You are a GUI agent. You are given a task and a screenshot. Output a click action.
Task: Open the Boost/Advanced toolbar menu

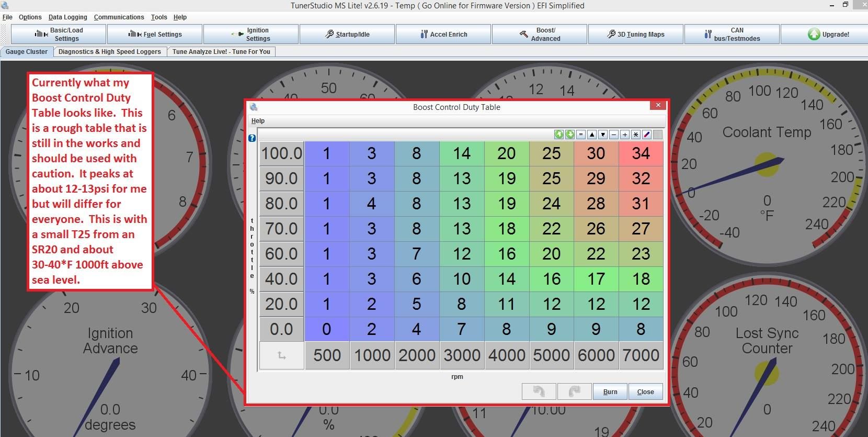click(x=540, y=35)
